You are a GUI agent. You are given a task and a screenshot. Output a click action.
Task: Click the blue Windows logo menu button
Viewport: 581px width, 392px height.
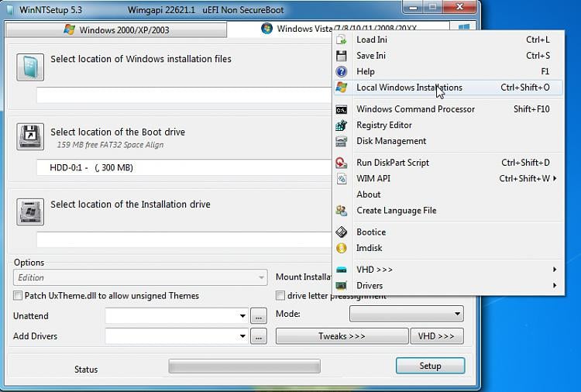[463, 27]
